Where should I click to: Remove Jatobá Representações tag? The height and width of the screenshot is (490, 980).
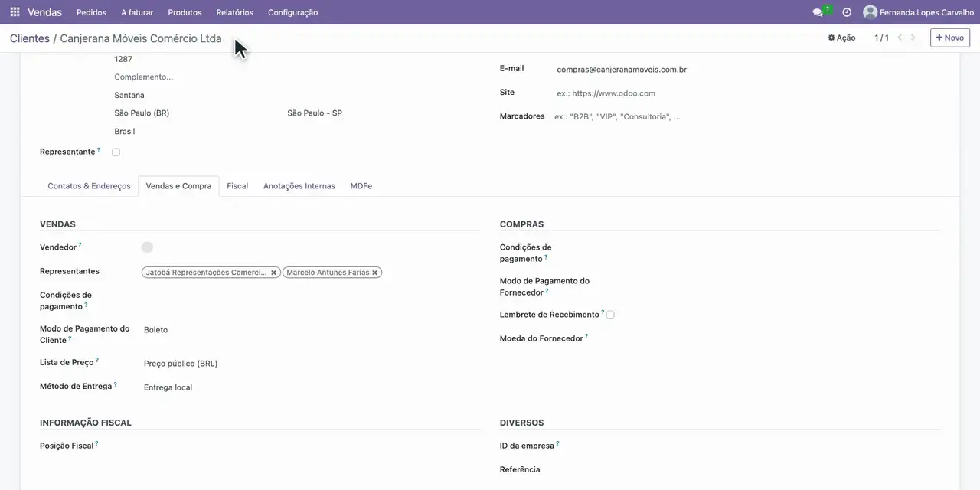coord(273,273)
